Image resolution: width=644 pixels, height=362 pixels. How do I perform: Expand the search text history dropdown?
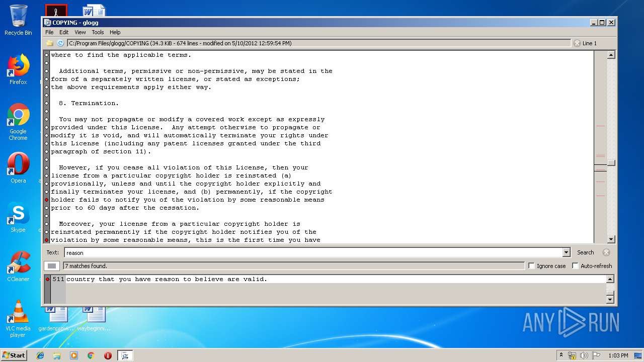point(566,252)
